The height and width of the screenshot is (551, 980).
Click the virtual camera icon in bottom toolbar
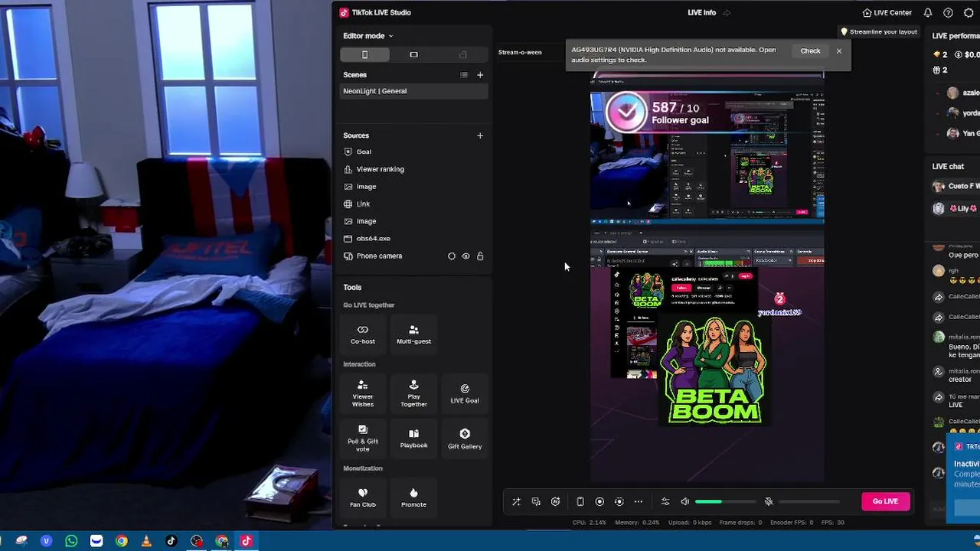619,502
